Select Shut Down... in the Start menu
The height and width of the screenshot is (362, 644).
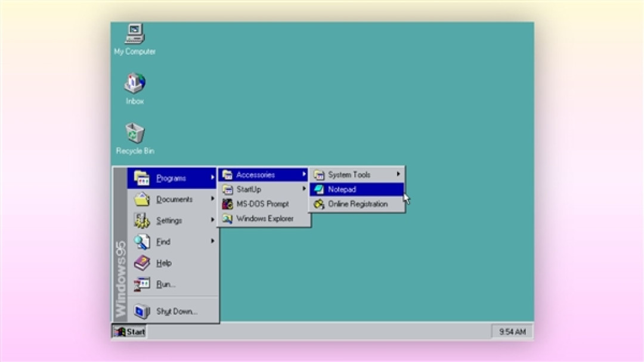coord(172,311)
